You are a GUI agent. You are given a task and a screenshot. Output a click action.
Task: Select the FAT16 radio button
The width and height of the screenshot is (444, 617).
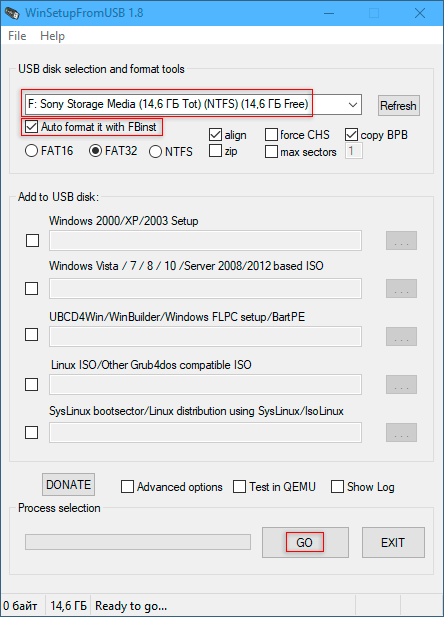(x=31, y=151)
